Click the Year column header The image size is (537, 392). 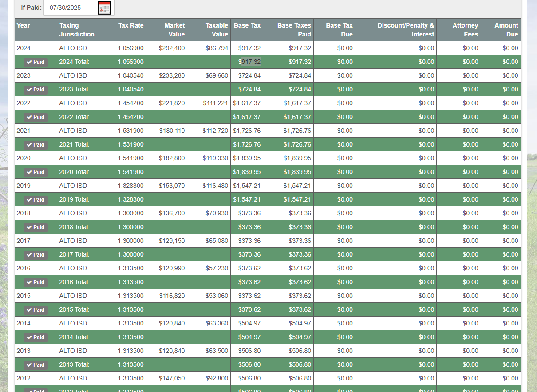pyautogui.click(x=24, y=25)
